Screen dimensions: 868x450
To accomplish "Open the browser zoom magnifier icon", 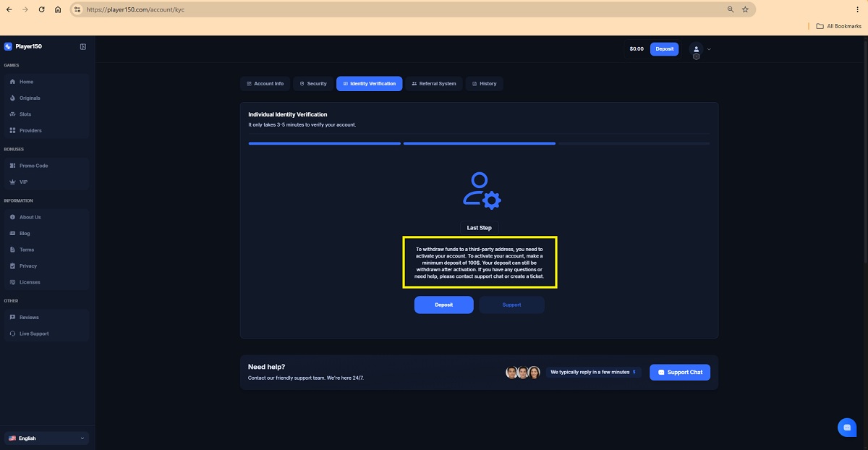I will 731,9.
